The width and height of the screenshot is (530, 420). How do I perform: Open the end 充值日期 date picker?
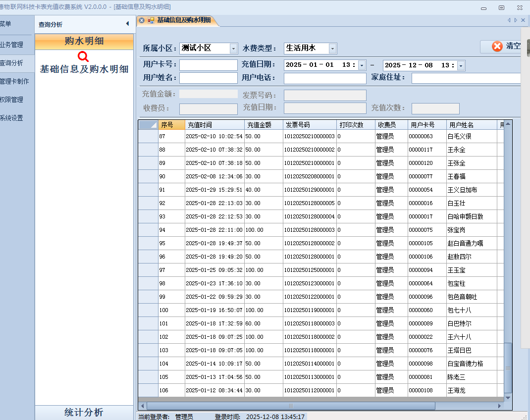click(461, 65)
